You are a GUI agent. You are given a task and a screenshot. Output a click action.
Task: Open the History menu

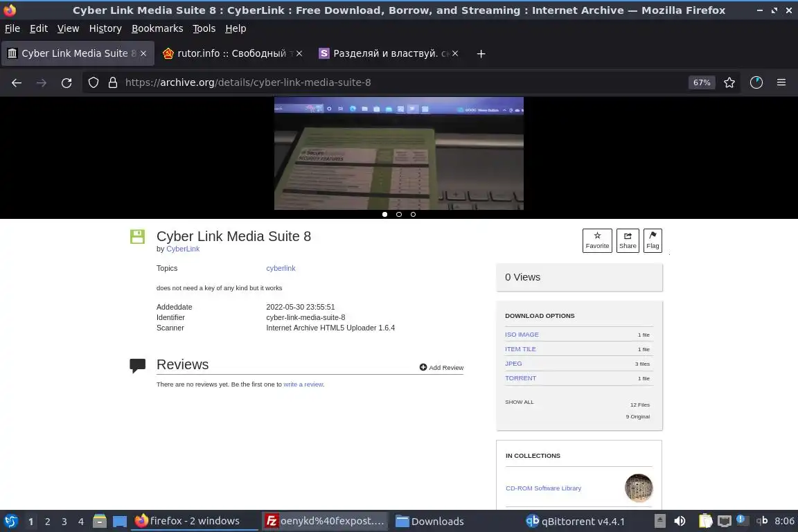105,28
